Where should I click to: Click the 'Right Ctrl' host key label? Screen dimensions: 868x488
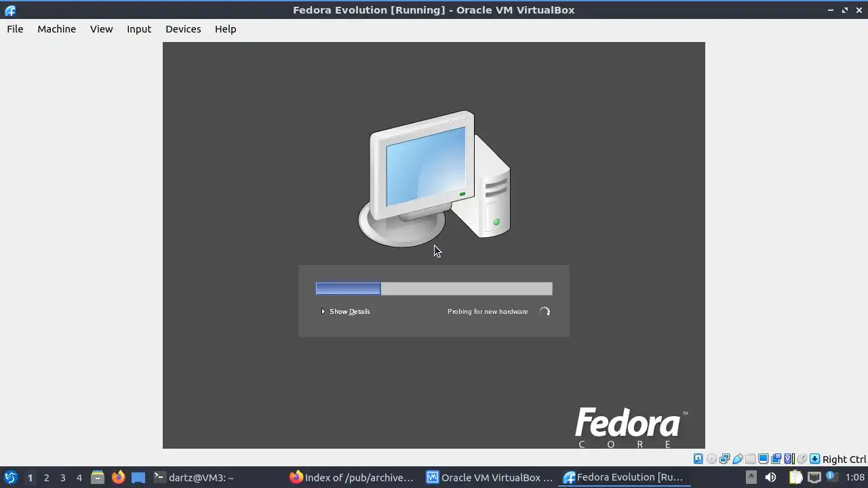point(844,460)
